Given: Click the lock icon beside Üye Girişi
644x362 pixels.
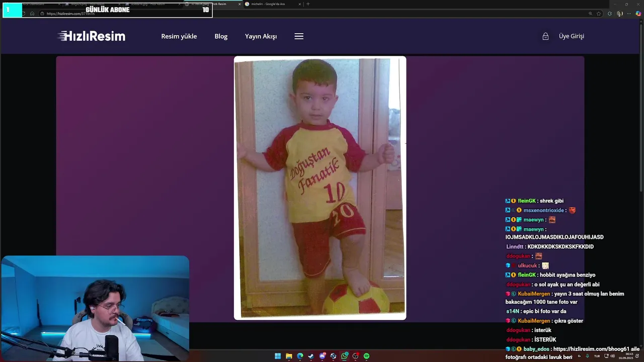Looking at the screenshot, I should pyautogui.click(x=545, y=36).
